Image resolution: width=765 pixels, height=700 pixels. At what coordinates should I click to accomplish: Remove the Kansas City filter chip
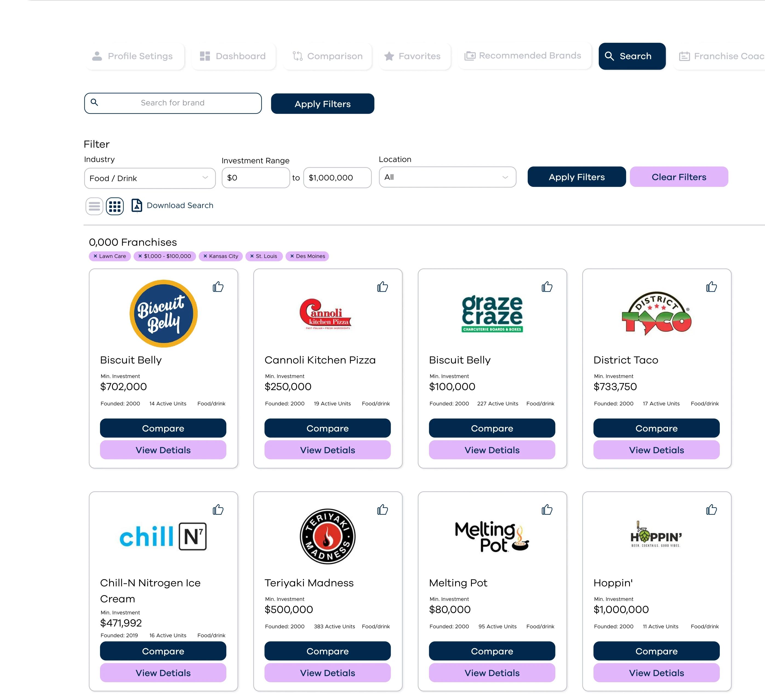click(205, 256)
